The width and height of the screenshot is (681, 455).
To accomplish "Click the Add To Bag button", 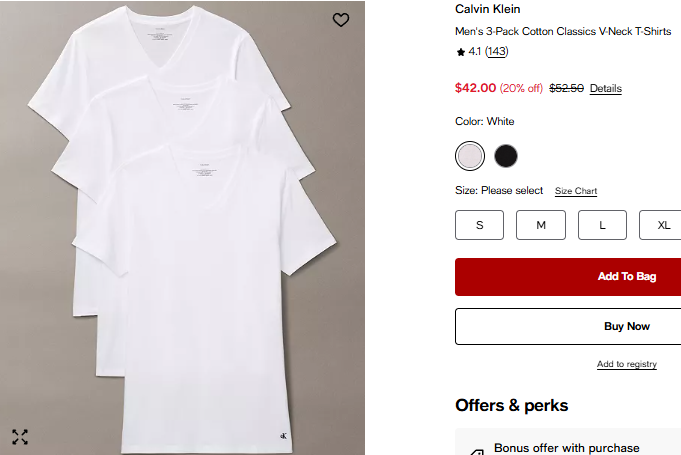I will pyautogui.click(x=568, y=277).
